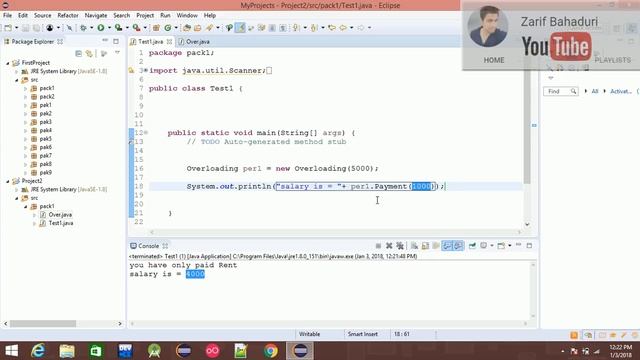Image resolution: width=640 pixels, height=360 pixels.
Task: Toggle Show Console on standard error change
Action: [x=458, y=246]
